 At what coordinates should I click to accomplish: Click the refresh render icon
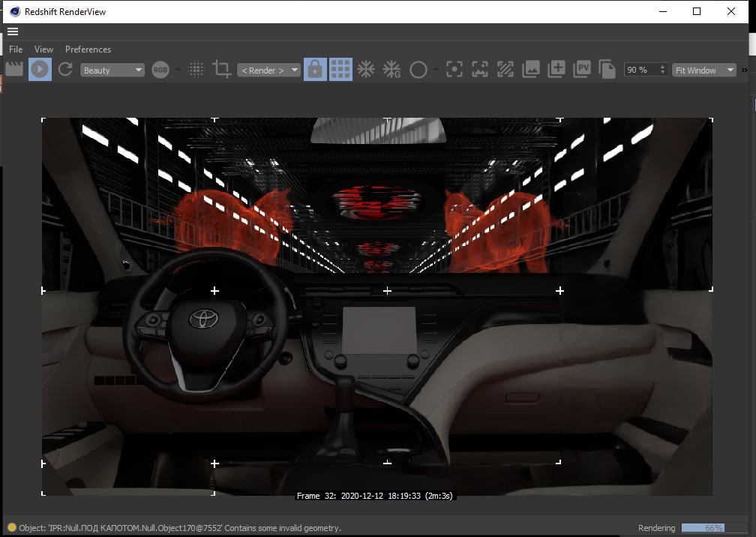pos(65,70)
